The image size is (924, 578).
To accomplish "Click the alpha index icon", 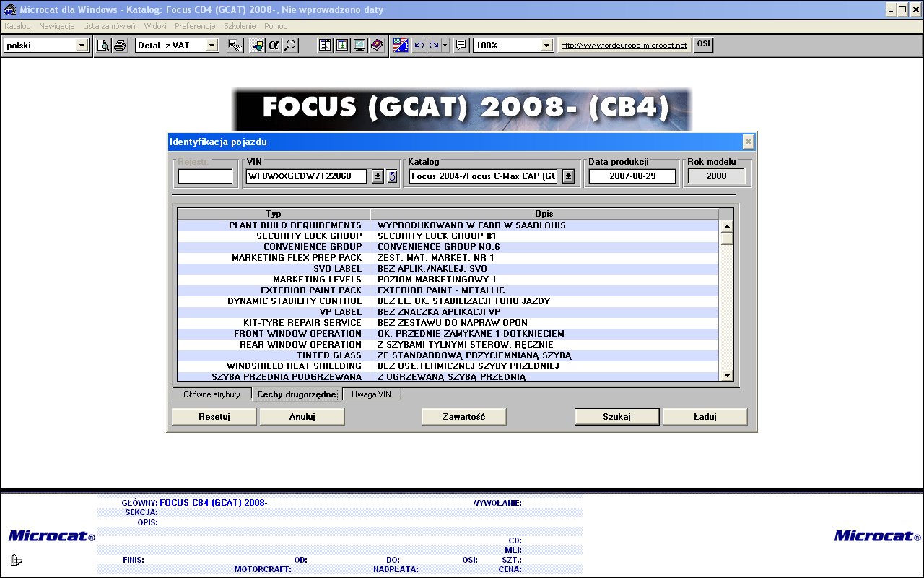I will coord(273,46).
